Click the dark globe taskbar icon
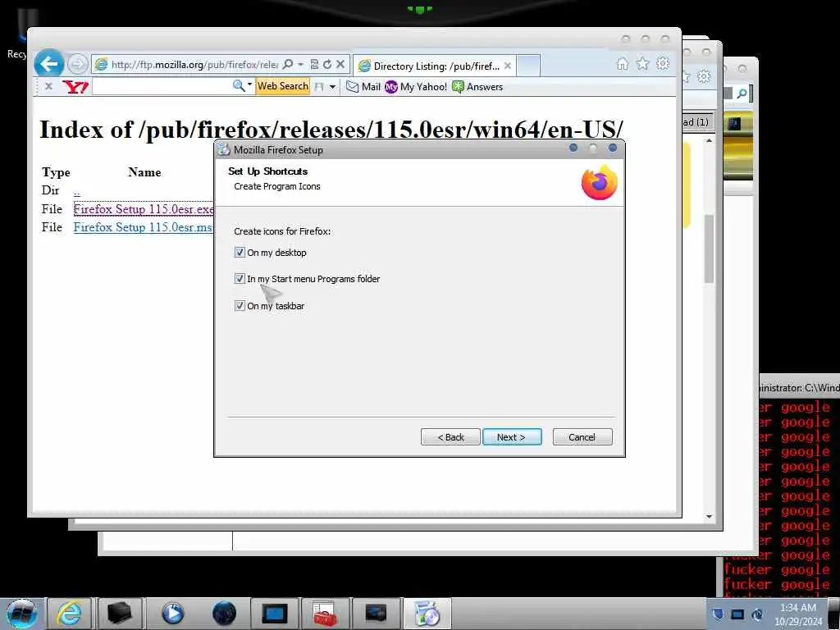The height and width of the screenshot is (630, 840). pos(224,614)
